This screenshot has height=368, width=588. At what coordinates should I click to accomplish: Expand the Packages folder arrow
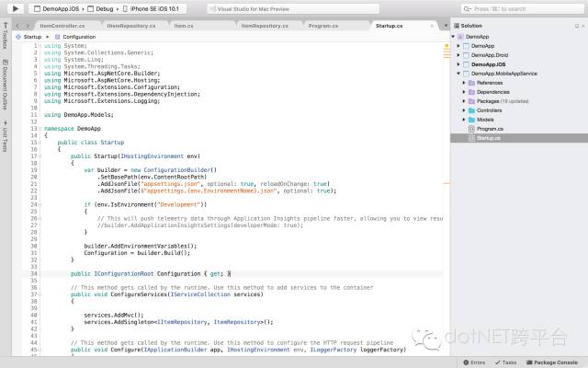click(x=464, y=101)
